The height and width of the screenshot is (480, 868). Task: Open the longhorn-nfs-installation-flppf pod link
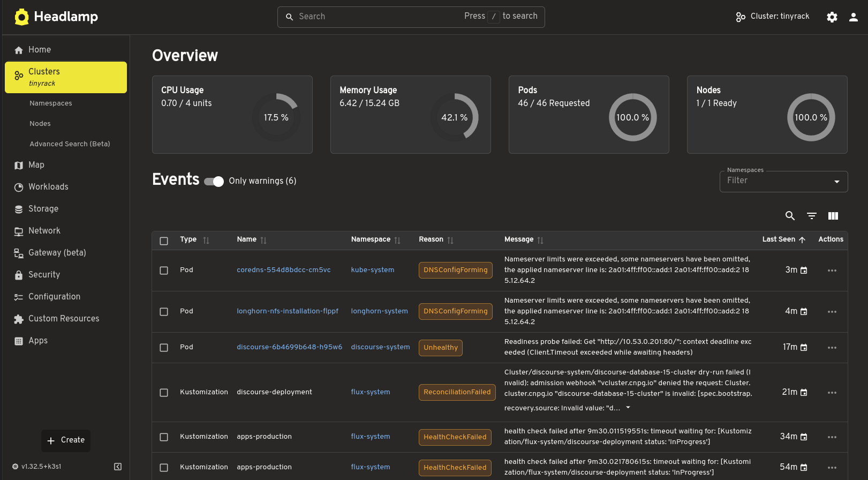[288, 311]
